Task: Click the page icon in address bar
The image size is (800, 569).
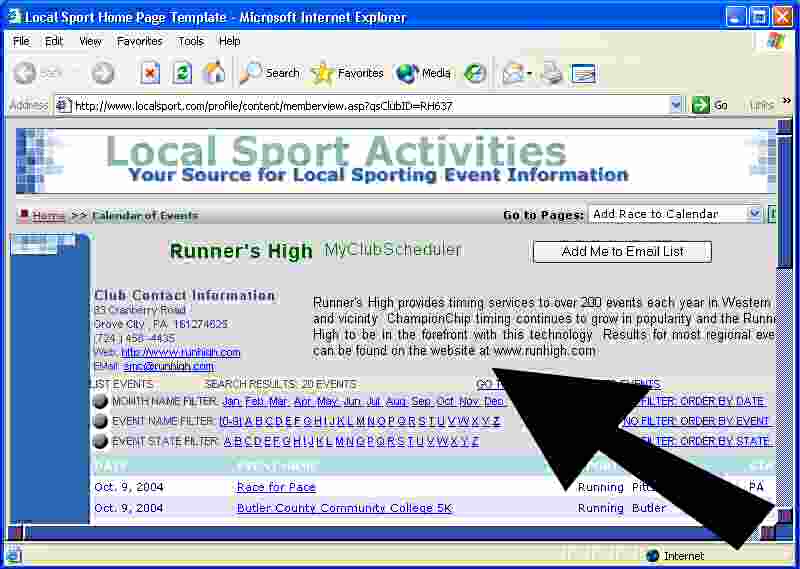Action: coord(63,106)
